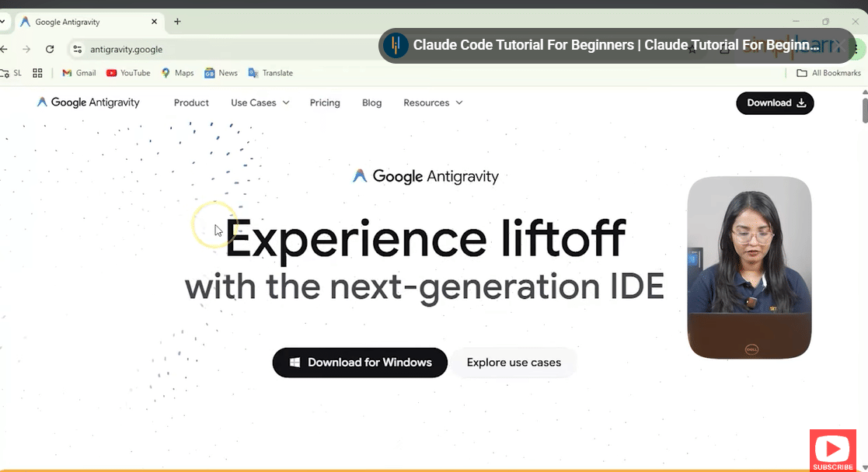This screenshot has height=472, width=868.
Task: Click the red YouTube Subscribe icon
Action: coord(832,448)
